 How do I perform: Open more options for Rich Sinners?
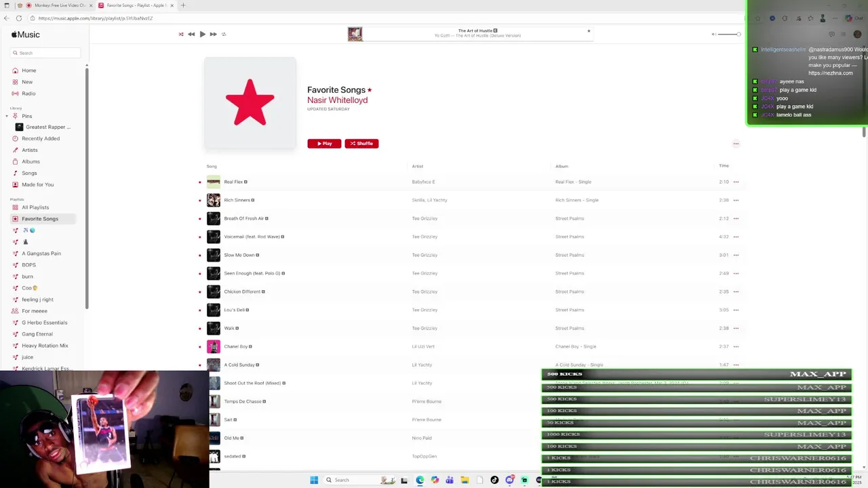[736, 201]
